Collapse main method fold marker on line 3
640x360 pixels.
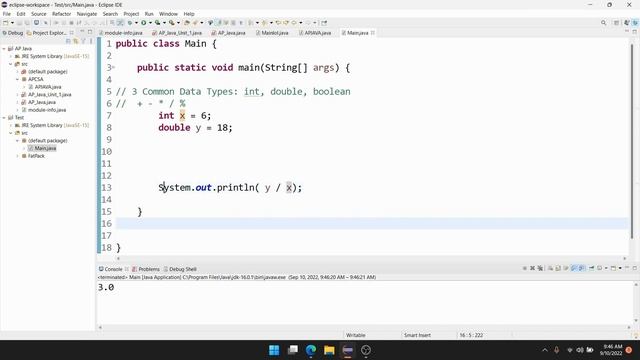[113, 67]
